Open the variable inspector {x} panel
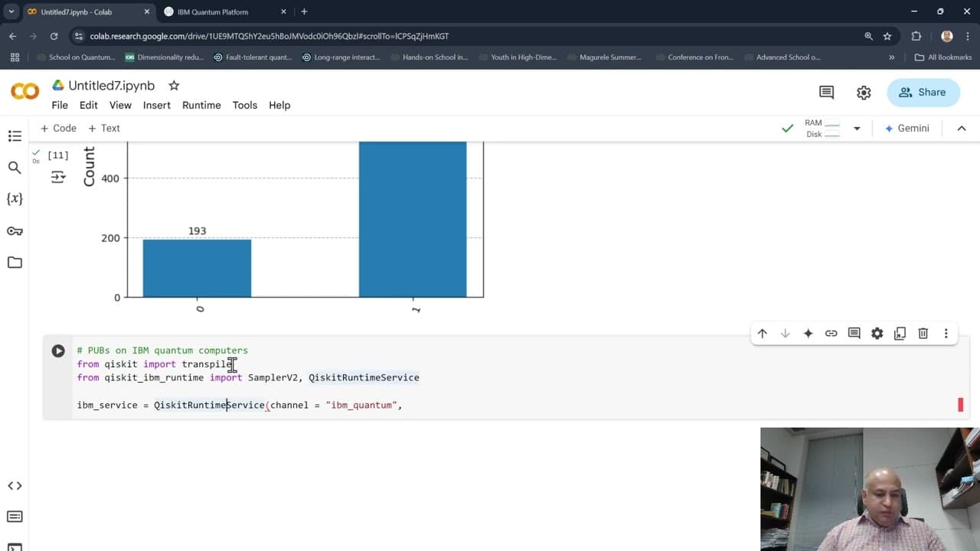Screen dimensions: 980x551 [x=15, y=198]
